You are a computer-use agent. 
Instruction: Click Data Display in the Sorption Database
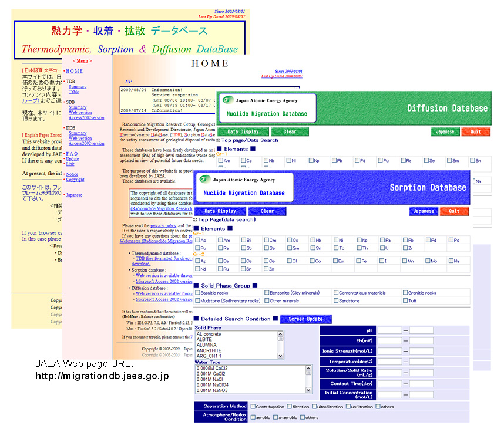click(x=220, y=211)
